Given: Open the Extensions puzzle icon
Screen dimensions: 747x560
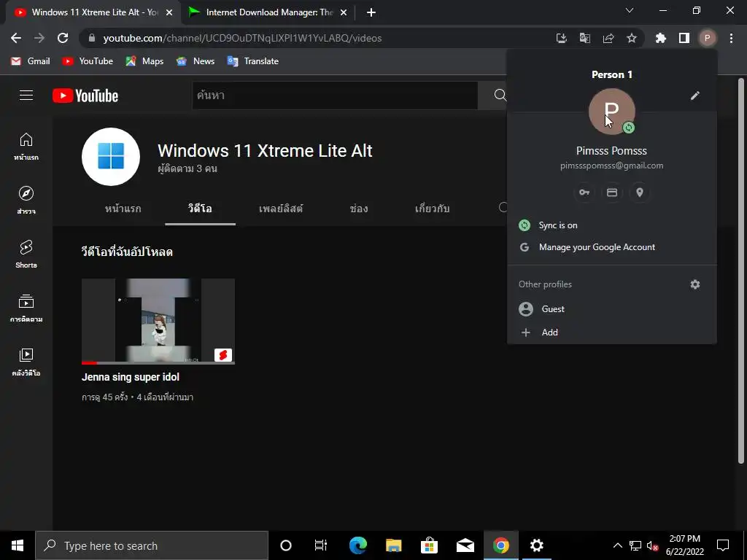Looking at the screenshot, I should pyautogui.click(x=661, y=38).
